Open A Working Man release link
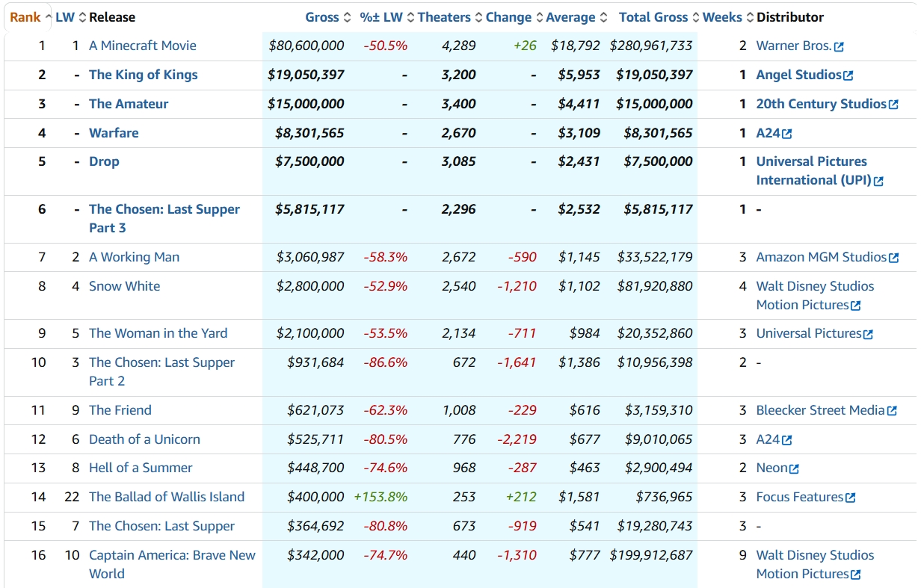This screenshot has width=921, height=588. click(135, 257)
